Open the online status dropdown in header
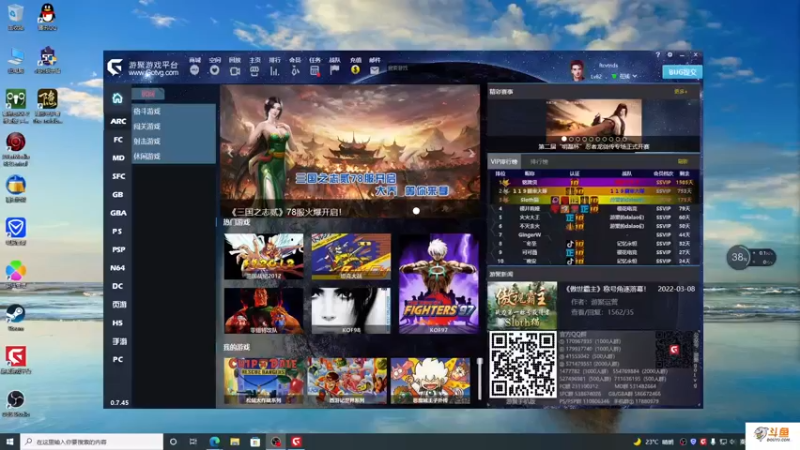Viewport: 800px width, 450px height. click(624, 76)
